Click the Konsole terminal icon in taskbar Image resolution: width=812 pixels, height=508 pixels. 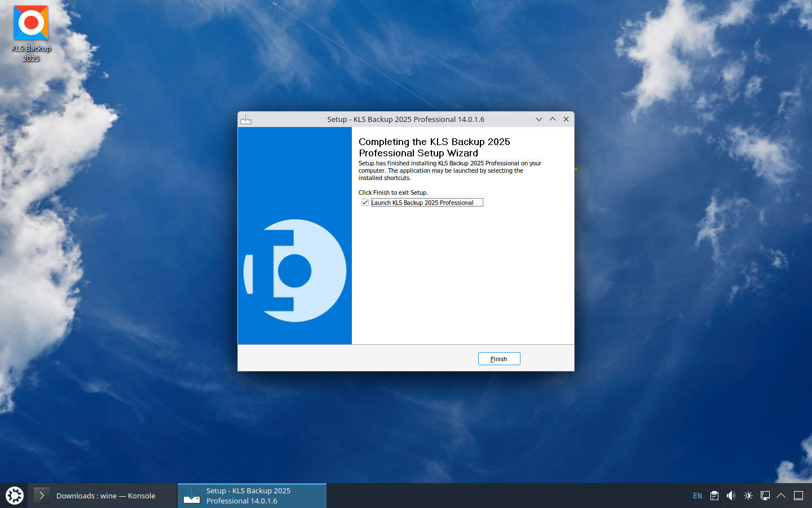42,496
